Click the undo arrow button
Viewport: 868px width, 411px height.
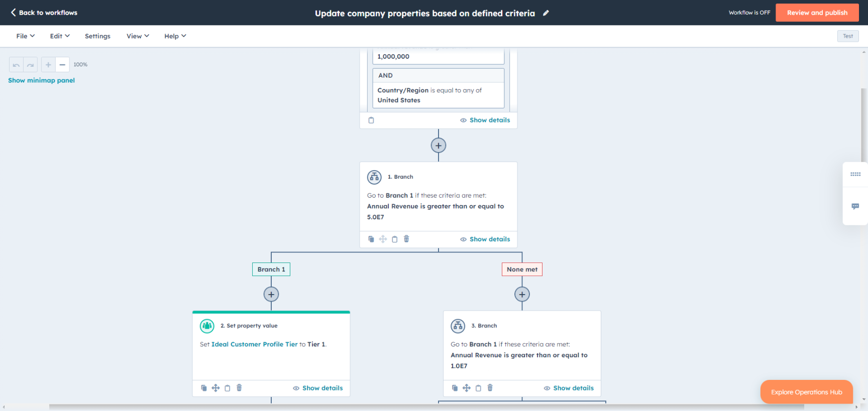coord(16,65)
